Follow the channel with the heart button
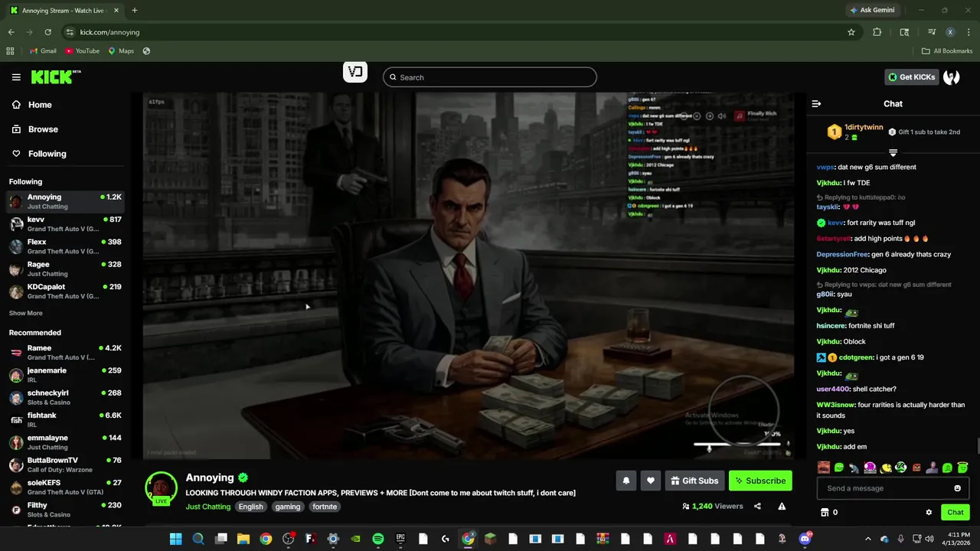The image size is (980, 551). click(x=651, y=481)
